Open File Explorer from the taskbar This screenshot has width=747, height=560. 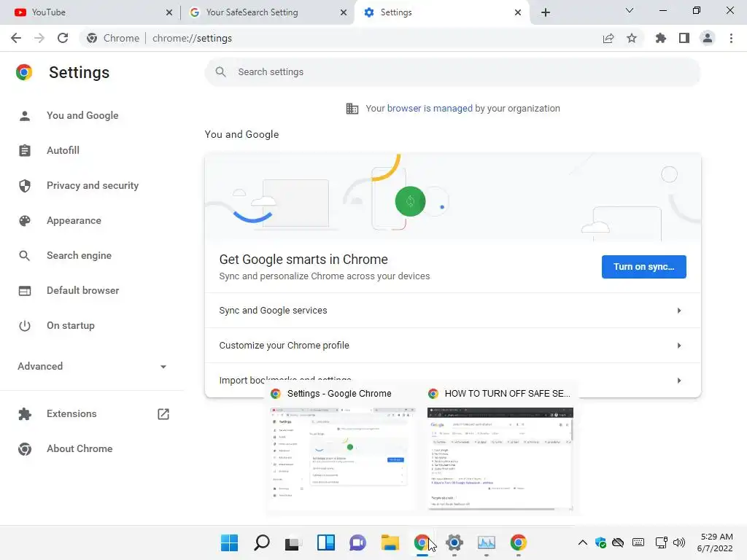[x=390, y=542]
